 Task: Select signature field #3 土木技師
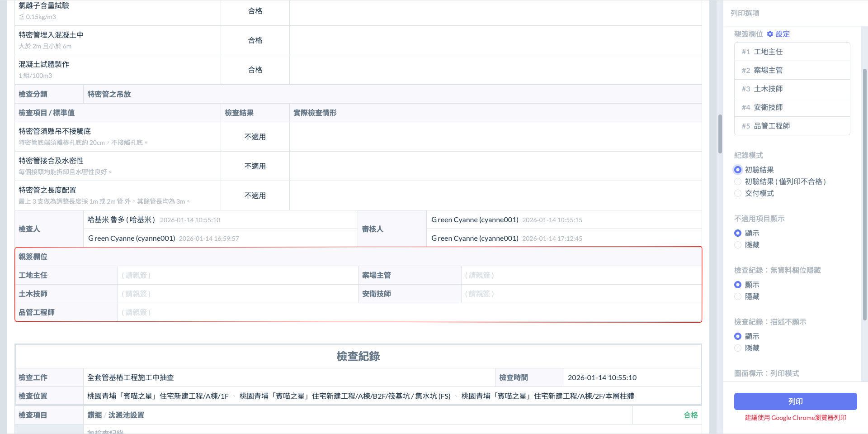pyautogui.click(x=792, y=89)
